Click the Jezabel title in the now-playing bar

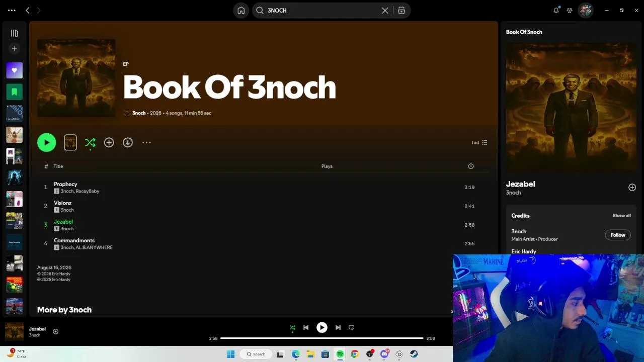point(37,329)
